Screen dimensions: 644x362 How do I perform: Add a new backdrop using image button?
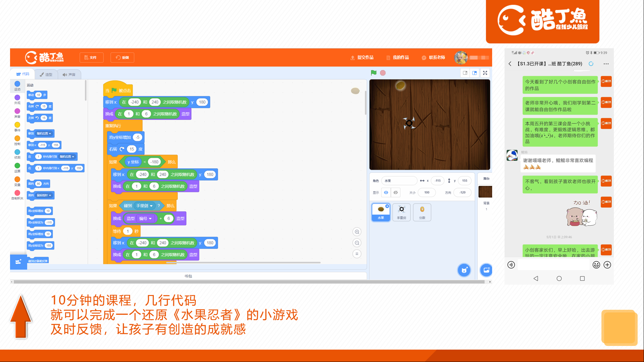(x=486, y=270)
